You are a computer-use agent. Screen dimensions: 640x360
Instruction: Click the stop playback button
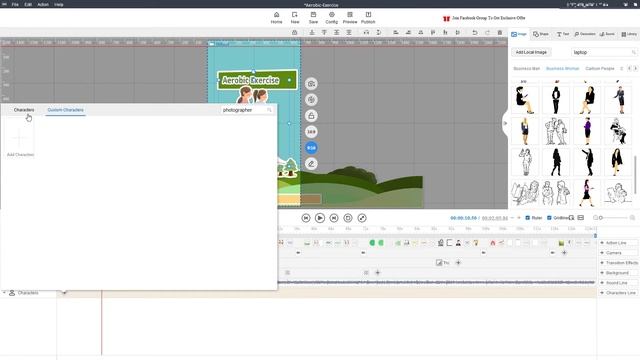point(348,218)
